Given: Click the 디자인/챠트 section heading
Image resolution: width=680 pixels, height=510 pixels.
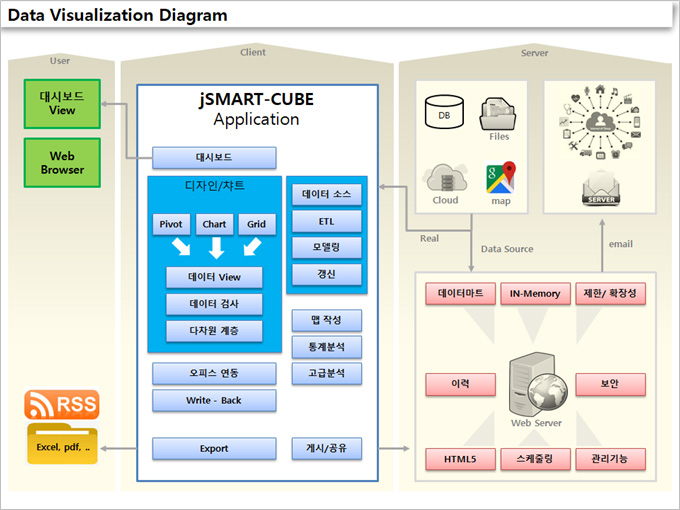Looking at the screenshot, I should point(215,186).
